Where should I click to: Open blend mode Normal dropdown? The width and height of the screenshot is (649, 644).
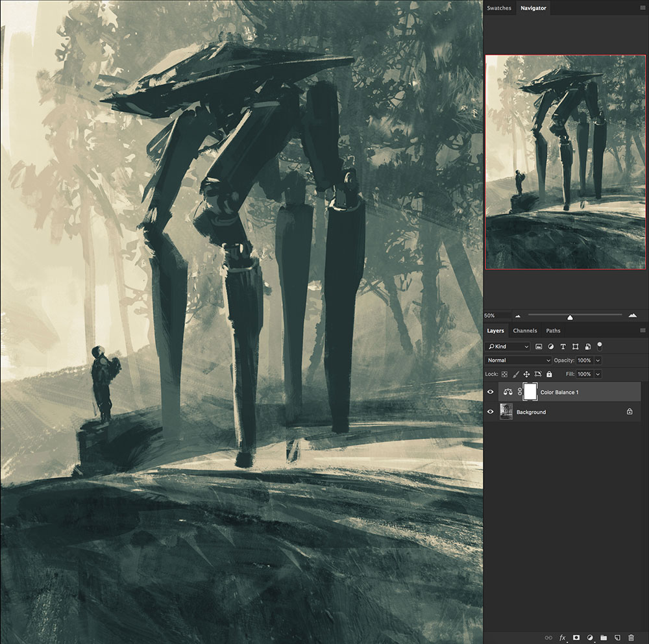518,360
